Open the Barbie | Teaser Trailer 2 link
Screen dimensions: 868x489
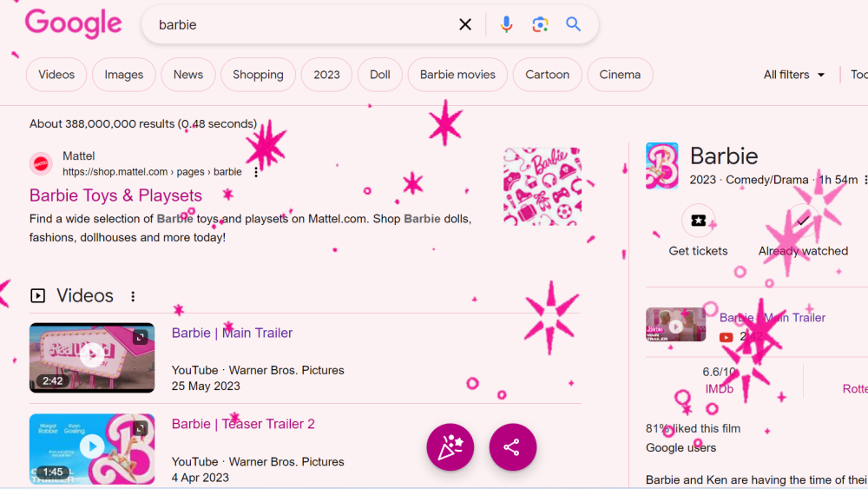[x=243, y=424]
